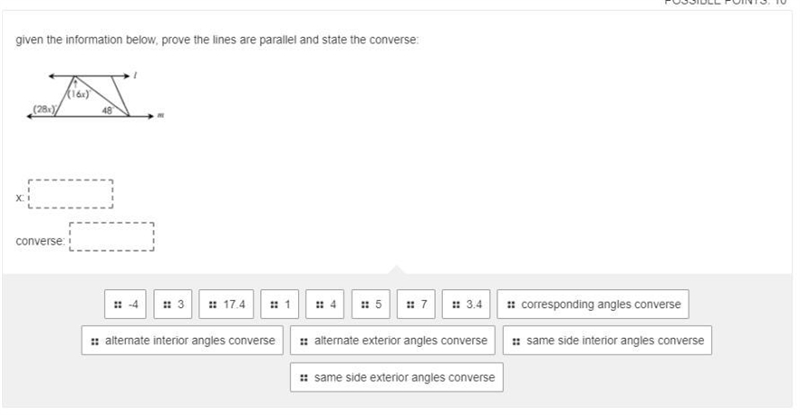
Task: Click the x answer drop box
Action: click(x=71, y=194)
